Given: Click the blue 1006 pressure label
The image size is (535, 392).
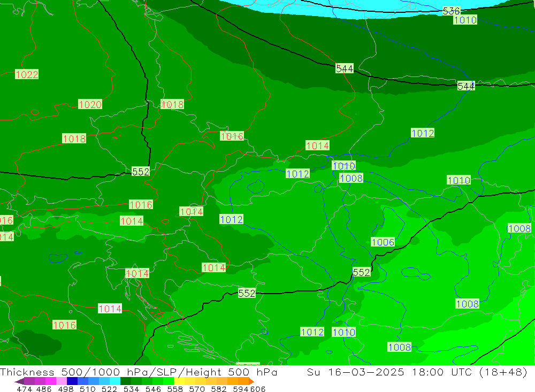Looking at the screenshot, I should [383, 242].
